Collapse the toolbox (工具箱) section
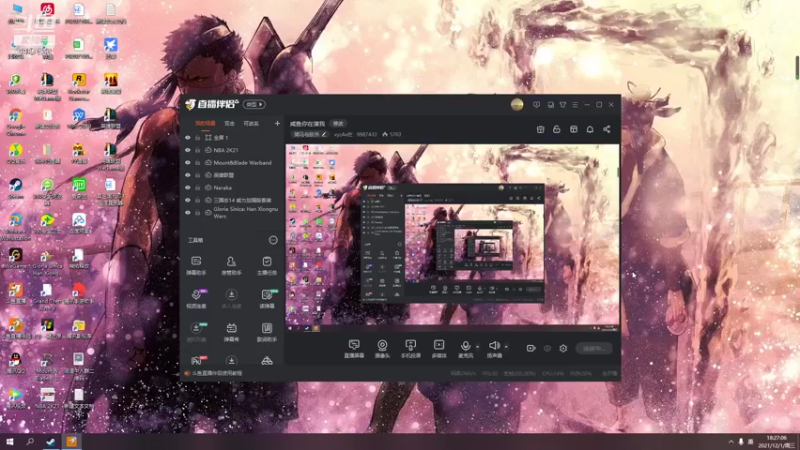Screen dimensions: 800x450 tap(273, 240)
